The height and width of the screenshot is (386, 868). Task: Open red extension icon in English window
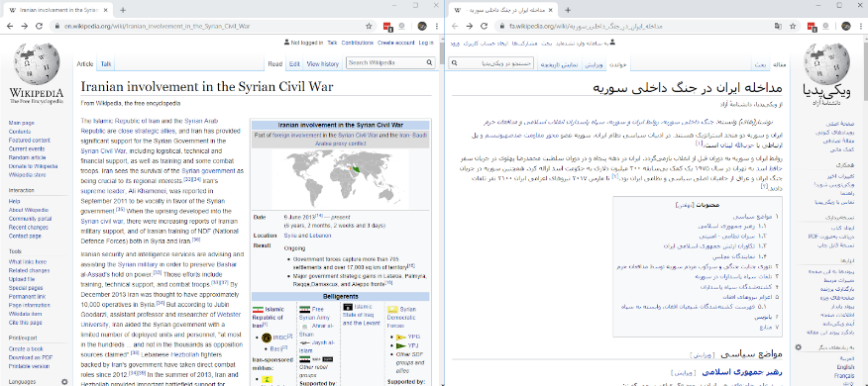click(x=388, y=26)
